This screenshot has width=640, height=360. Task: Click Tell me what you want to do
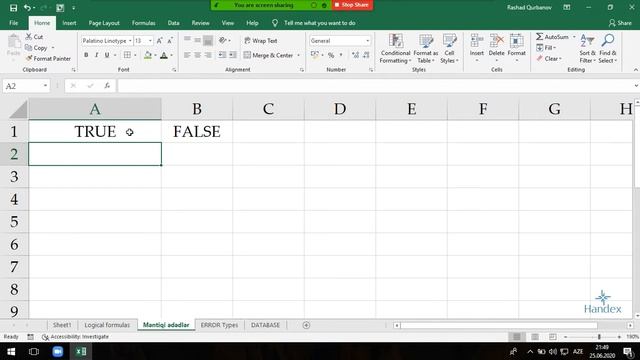pyautogui.click(x=320, y=23)
